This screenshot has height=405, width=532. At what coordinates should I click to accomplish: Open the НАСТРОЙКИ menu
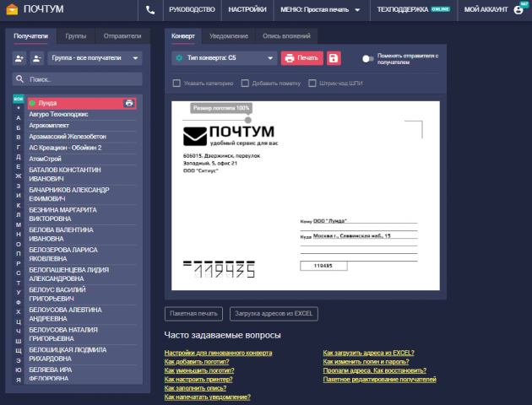[247, 10]
